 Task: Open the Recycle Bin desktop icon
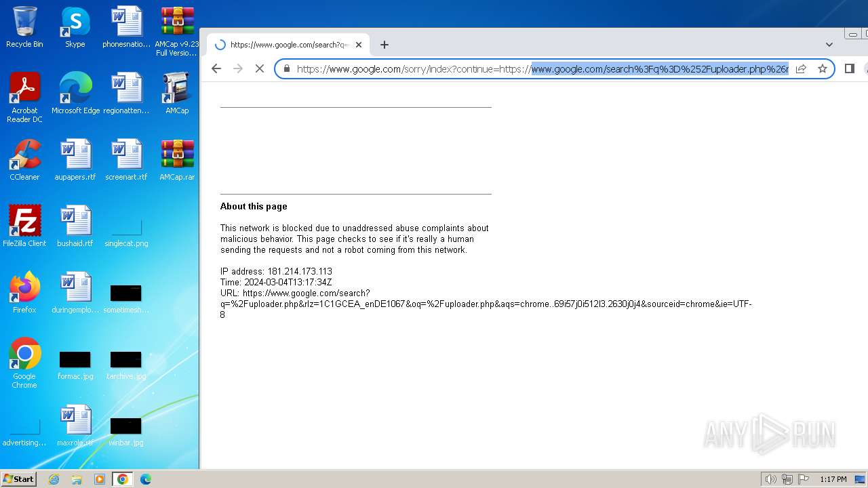(x=24, y=27)
